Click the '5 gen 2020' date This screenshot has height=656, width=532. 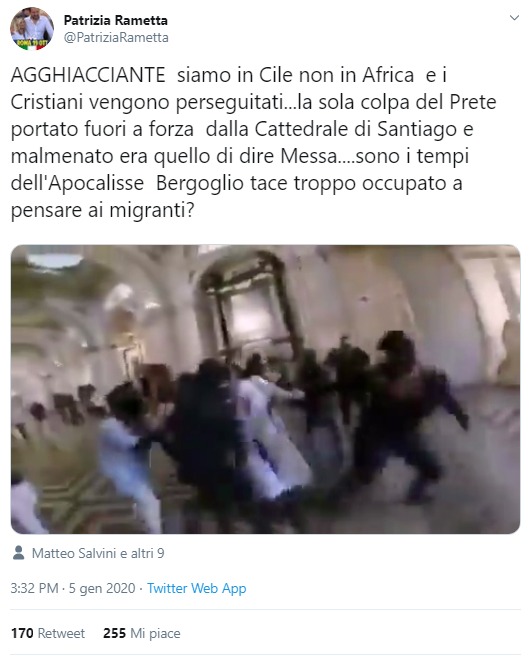[x=102, y=588]
